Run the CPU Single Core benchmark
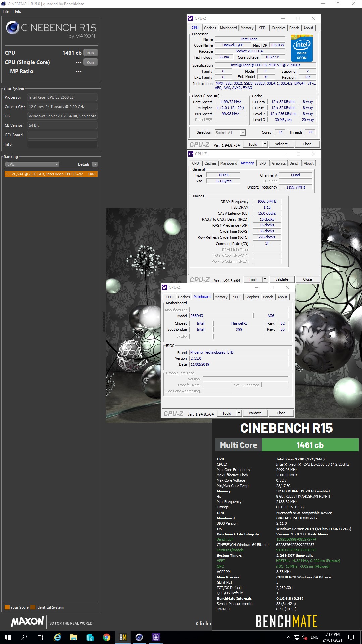Image resolution: width=362 pixels, height=644 pixels. pyautogui.click(x=90, y=62)
